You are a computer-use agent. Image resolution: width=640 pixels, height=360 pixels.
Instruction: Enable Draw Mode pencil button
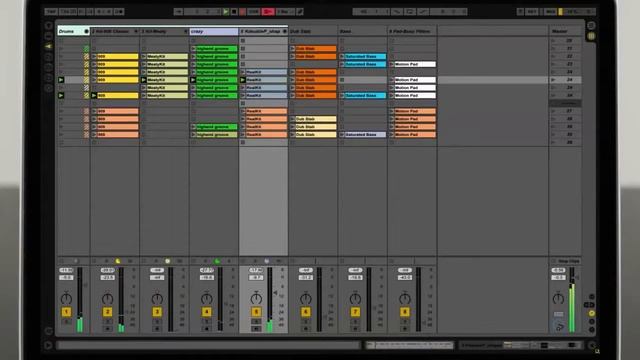pyautogui.click(x=300, y=12)
